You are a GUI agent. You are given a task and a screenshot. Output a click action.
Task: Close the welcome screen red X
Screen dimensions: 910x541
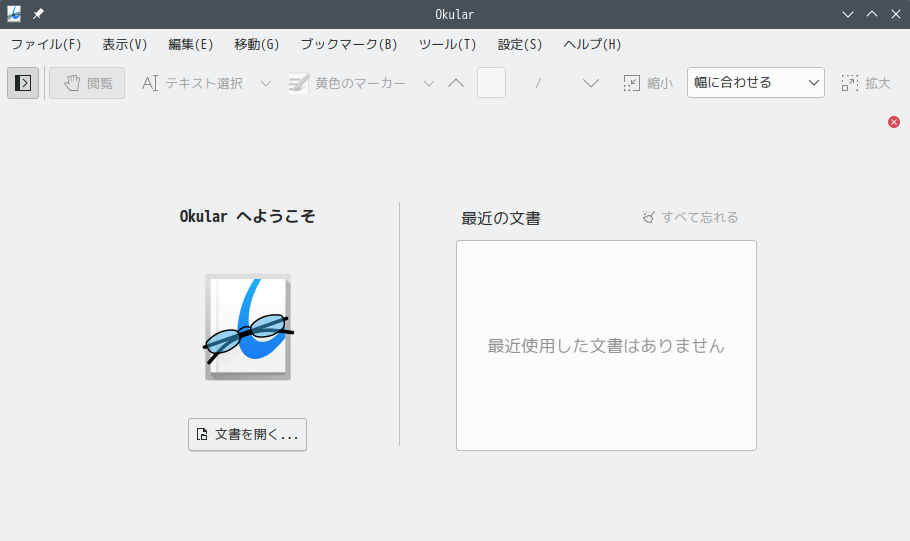894,122
